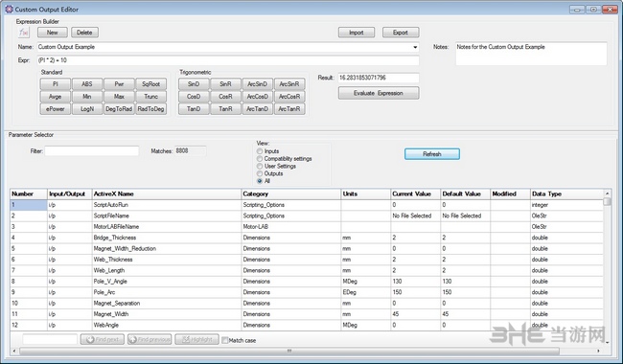Open the Name dropdown list
Screen dimensions: 623x364
coord(415,47)
